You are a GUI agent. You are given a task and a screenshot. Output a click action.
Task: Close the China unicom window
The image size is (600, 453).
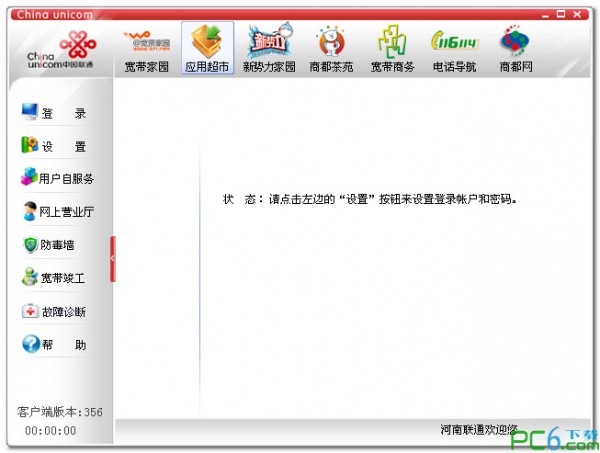point(577,14)
